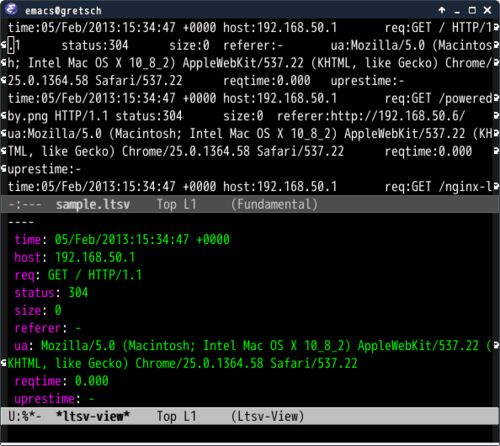Click the green value 05/Feb/2013:15:34:47 +0000
The height and width of the screenshot is (446, 500).
[x=142, y=240]
